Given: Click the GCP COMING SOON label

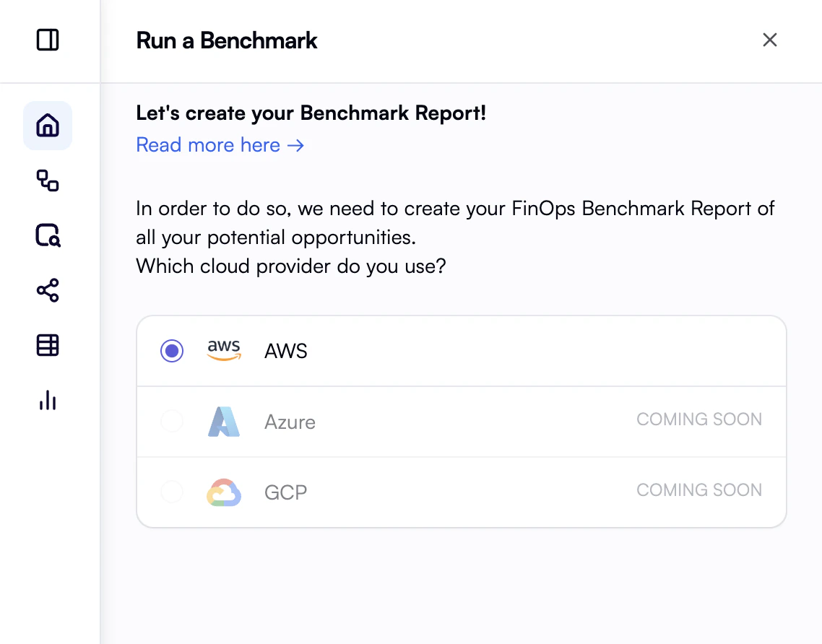Looking at the screenshot, I should coord(698,489).
